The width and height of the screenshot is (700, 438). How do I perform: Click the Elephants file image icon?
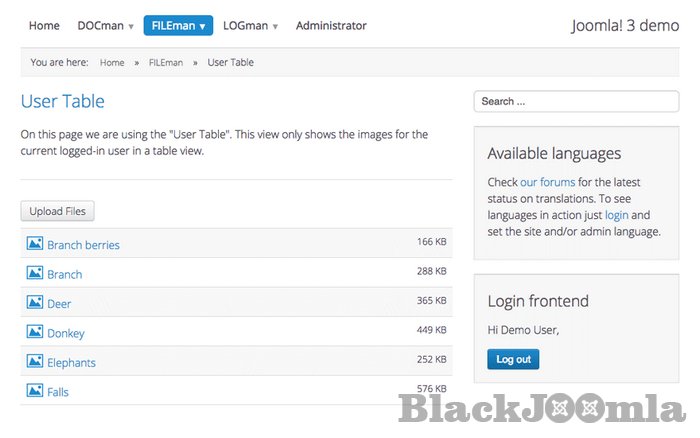point(34,361)
